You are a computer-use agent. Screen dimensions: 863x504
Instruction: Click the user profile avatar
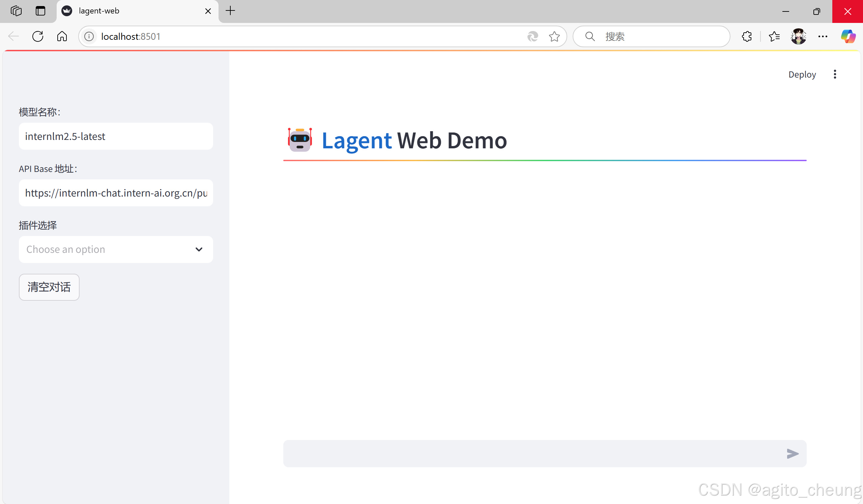pos(798,36)
